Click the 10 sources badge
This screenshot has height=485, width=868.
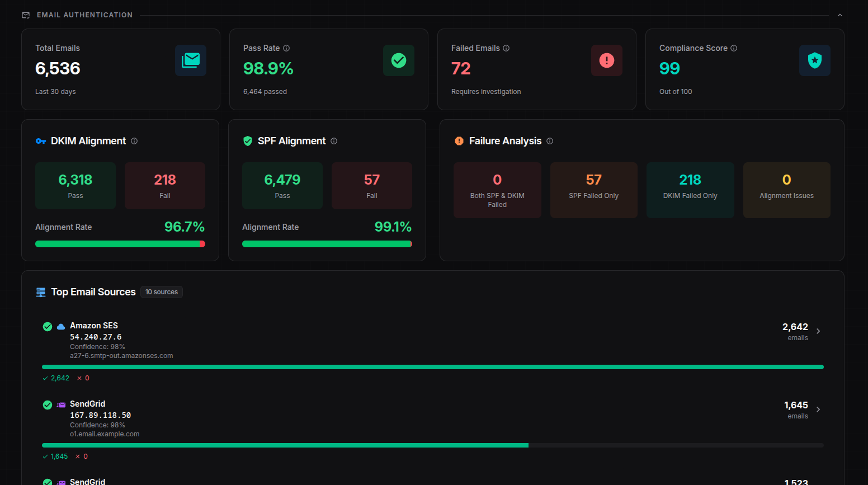tap(162, 292)
